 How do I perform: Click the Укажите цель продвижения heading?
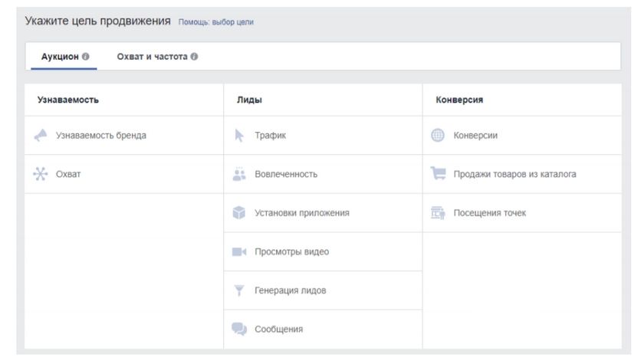click(x=98, y=21)
